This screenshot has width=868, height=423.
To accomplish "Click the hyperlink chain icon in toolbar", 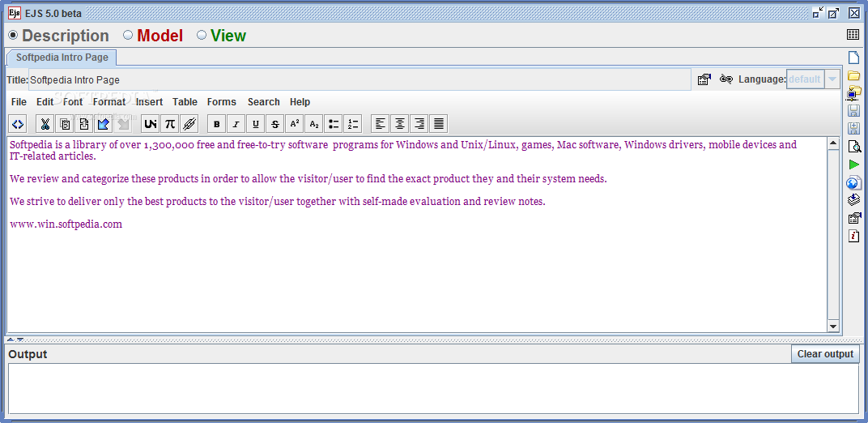I will (x=189, y=124).
